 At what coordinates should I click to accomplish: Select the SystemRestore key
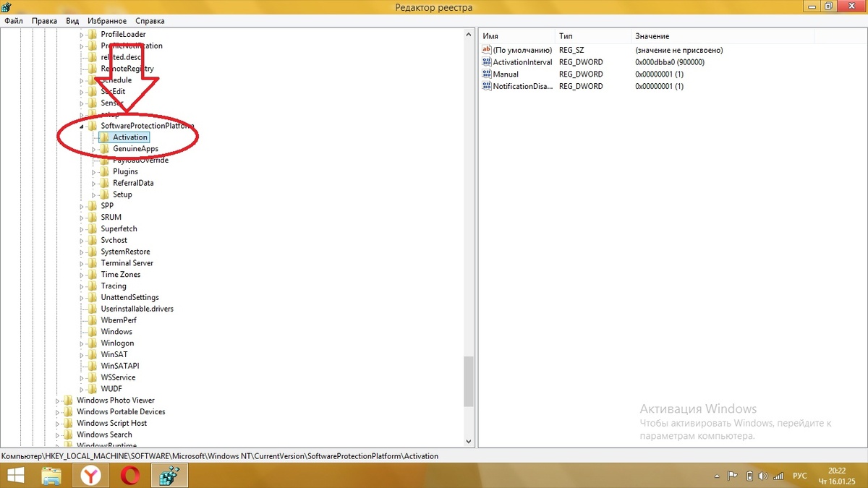(125, 252)
